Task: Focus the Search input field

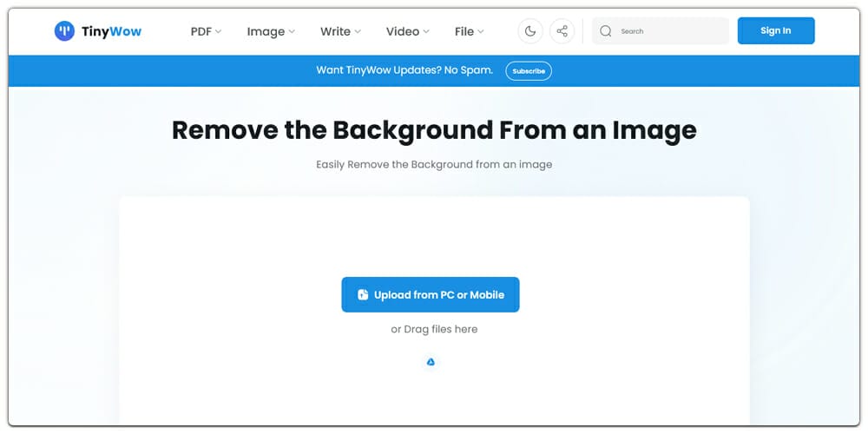Action: tap(661, 31)
